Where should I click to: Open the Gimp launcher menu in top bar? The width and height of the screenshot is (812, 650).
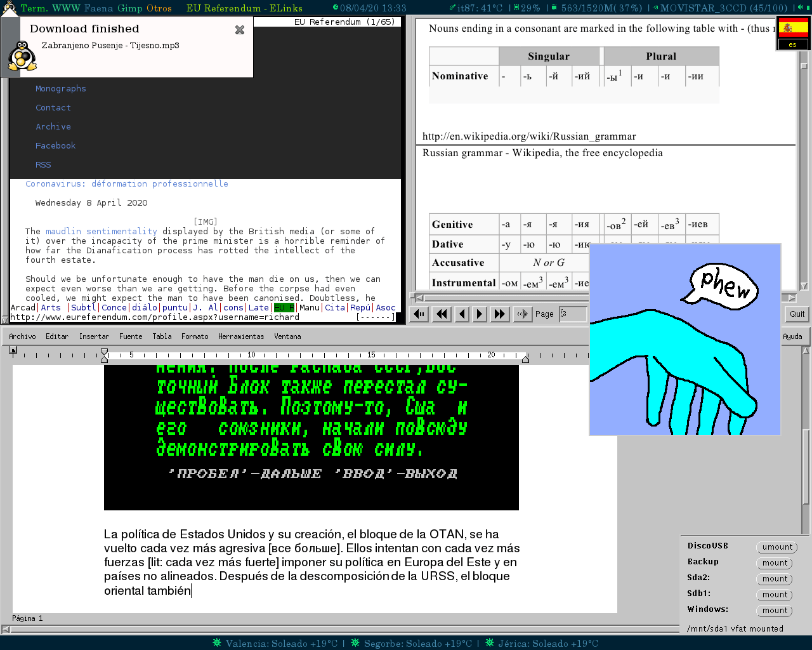[x=130, y=8]
